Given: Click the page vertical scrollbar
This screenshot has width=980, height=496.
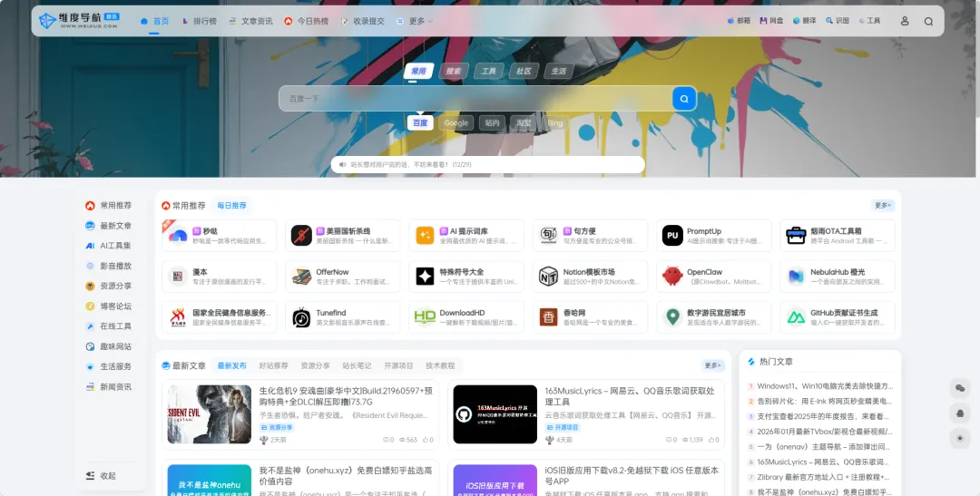Looking at the screenshot, I should pos(977,59).
